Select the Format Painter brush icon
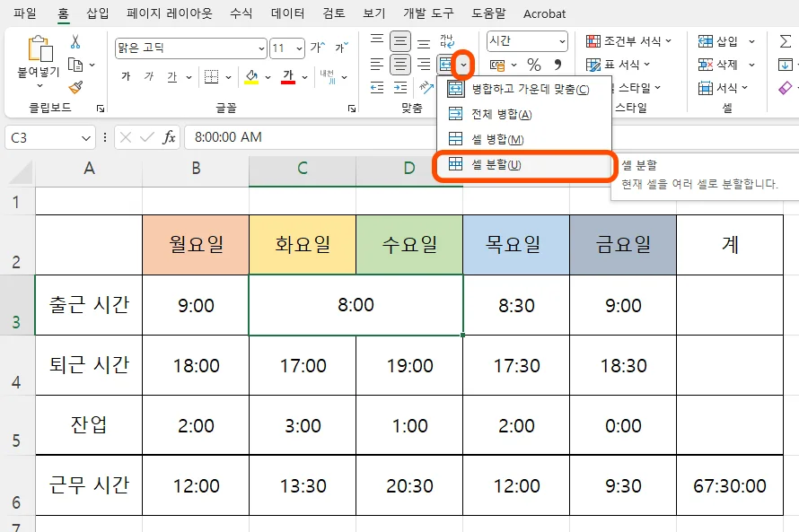799x532 pixels. (x=75, y=87)
